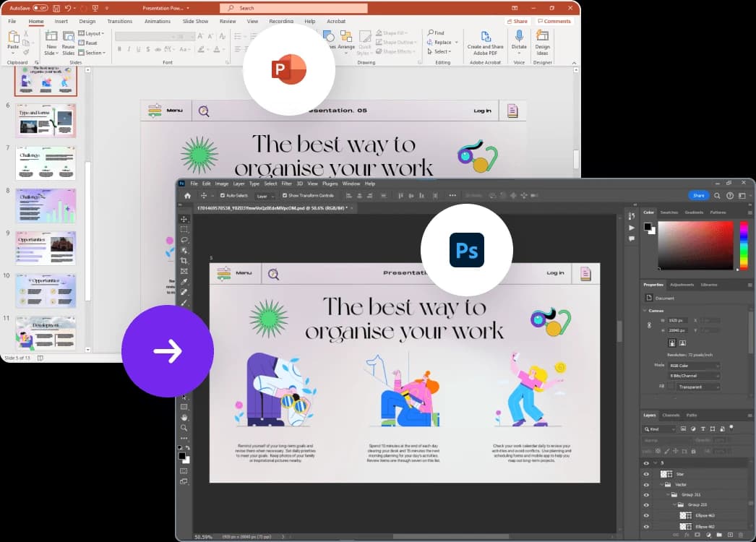Screen dimensions: 756x542
Task: Open the Layer auto-select dropdown in options bar
Action: [265, 196]
